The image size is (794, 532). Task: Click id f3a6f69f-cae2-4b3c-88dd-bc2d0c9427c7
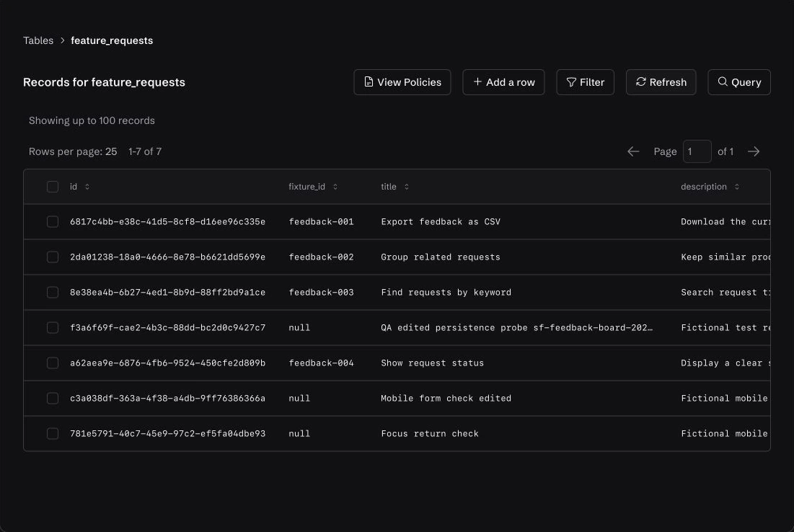tap(167, 327)
